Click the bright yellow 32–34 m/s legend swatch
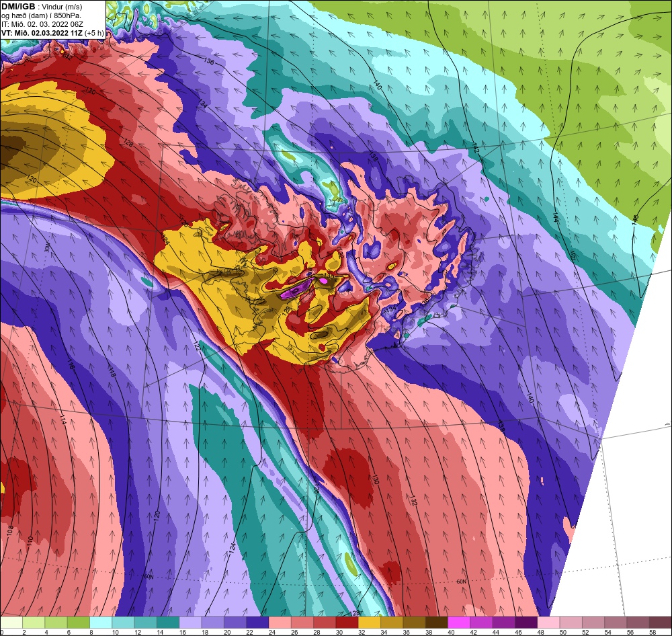The height and width of the screenshot is (636, 672). coord(369,623)
